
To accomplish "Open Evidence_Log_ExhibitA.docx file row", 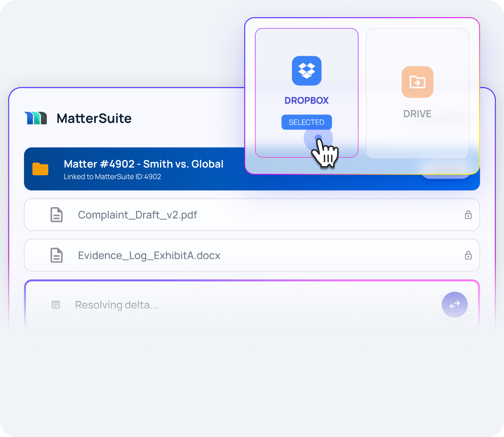I will pyautogui.click(x=252, y=255).
